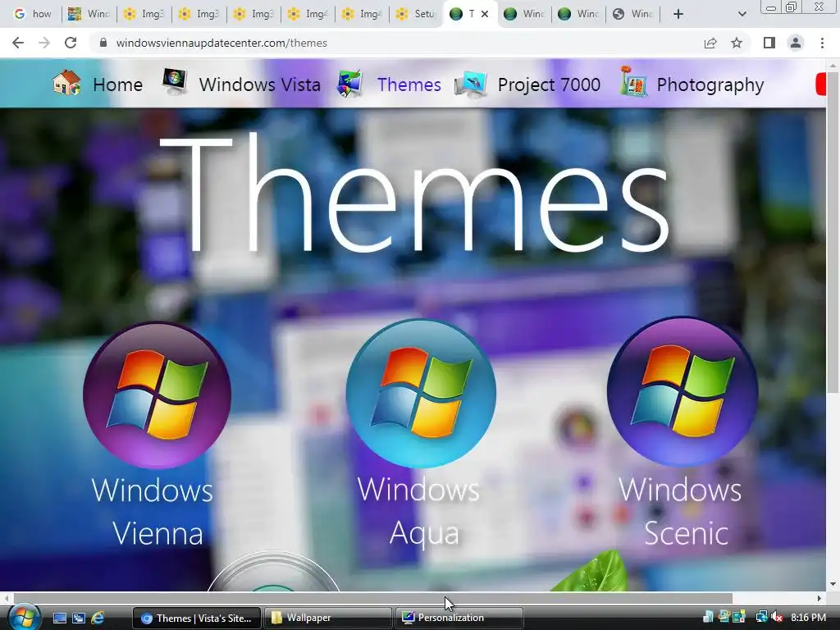Click the horizontal scrollbar left arrow
The image size is (840, 630).
6,598
